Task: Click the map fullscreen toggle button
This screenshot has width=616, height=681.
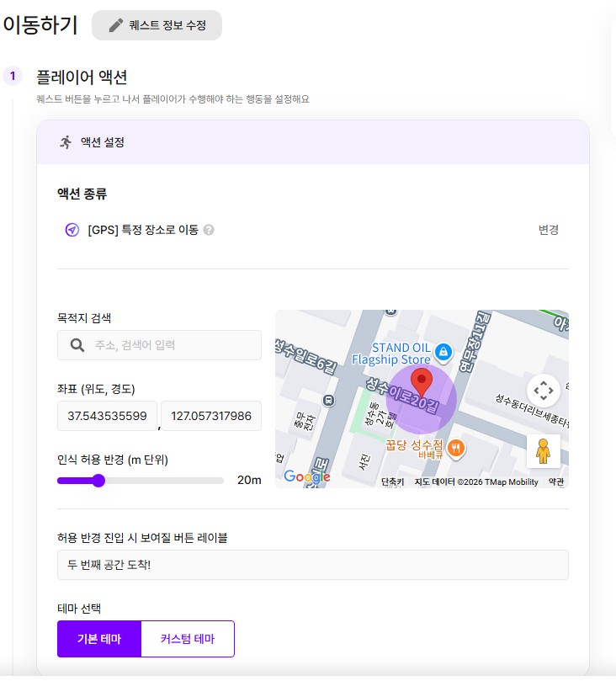Action: click(543, 391)
